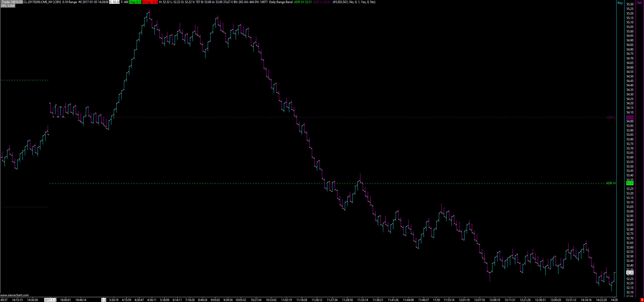Click the Daily Range Band study name
The image size is (644, 302).
[281, 2]
